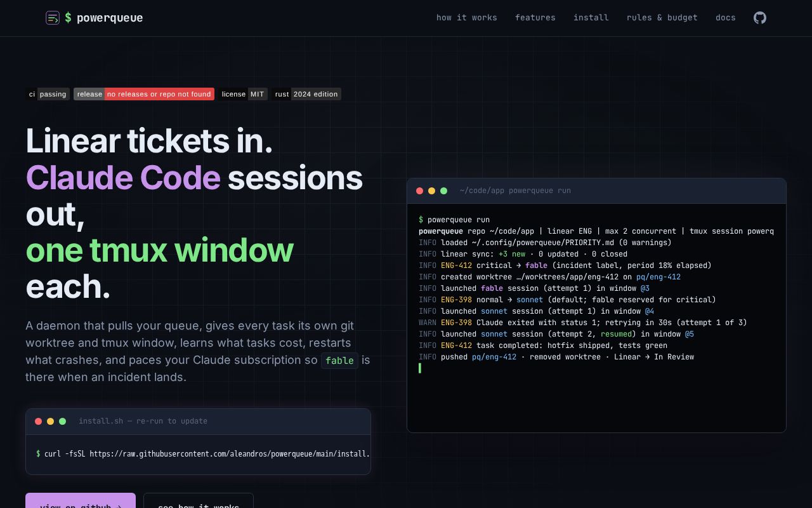
Task: Open the 'how it works' nav item
Action: 467,18
